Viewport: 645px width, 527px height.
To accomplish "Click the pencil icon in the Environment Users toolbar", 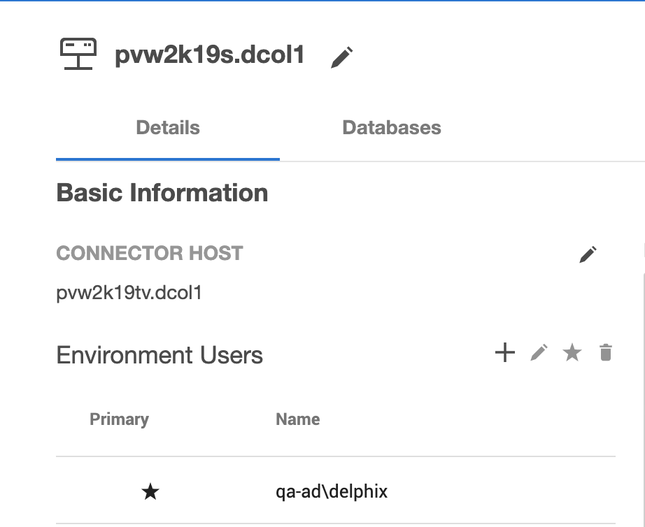I will [x=539, y=352].
